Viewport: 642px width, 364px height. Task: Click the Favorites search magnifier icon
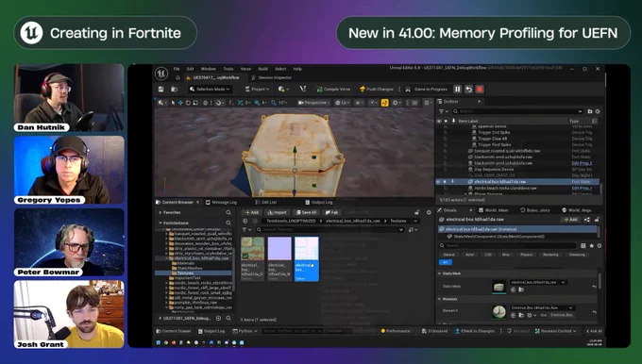(x=228, y=213)
